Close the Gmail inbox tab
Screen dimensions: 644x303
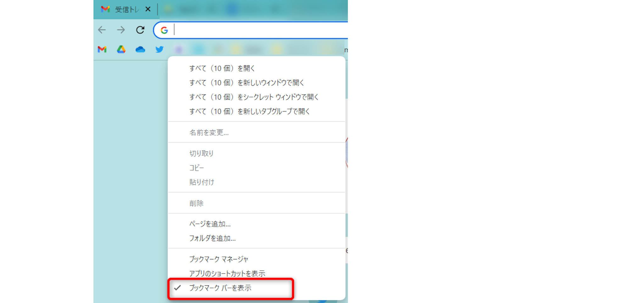pos(148,9)
